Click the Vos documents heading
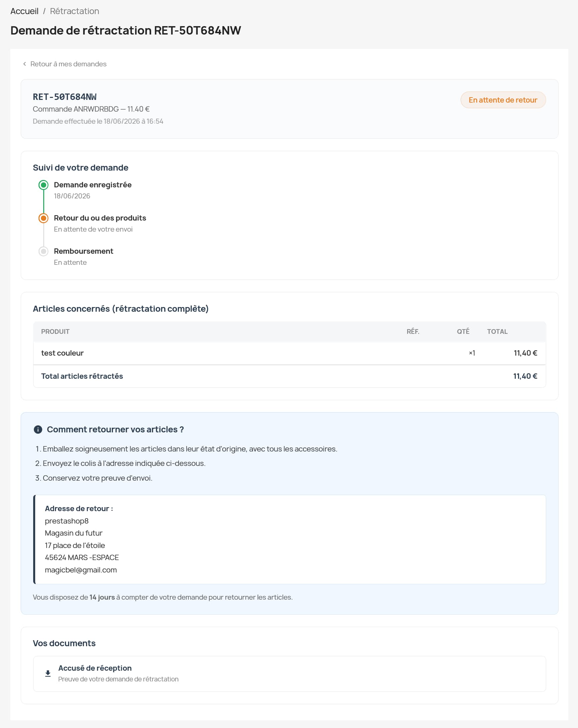Screen dimensions: 578x728 [64, 643]
